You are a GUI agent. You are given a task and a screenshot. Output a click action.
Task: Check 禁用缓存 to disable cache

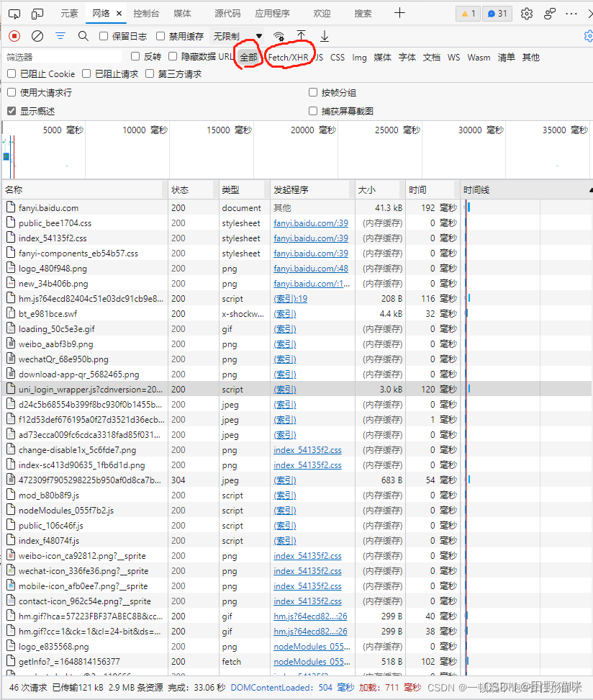point(162,36)
